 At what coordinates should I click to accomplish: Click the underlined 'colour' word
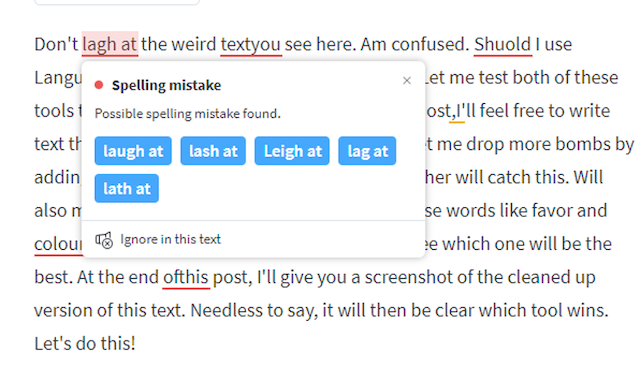coord(58,245)
